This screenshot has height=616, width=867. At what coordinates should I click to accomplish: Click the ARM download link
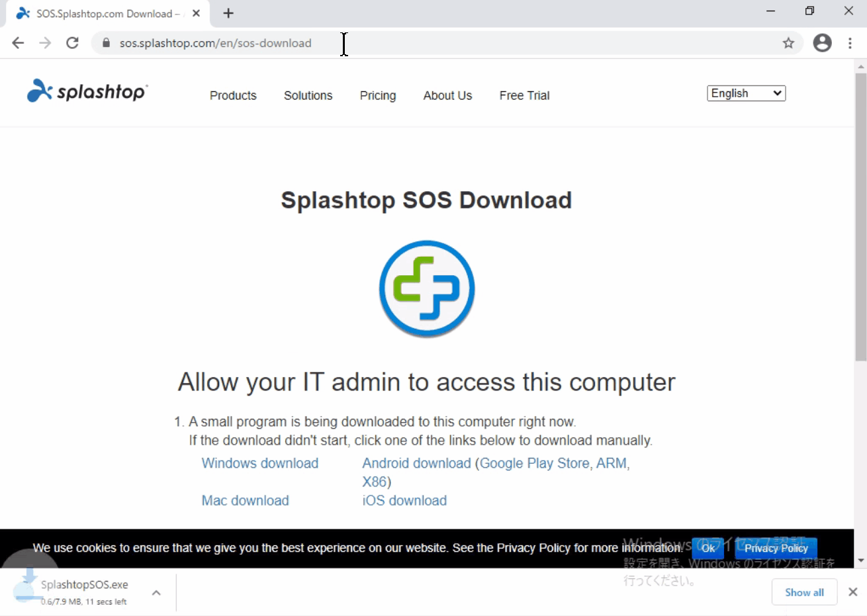coord(612,463)
